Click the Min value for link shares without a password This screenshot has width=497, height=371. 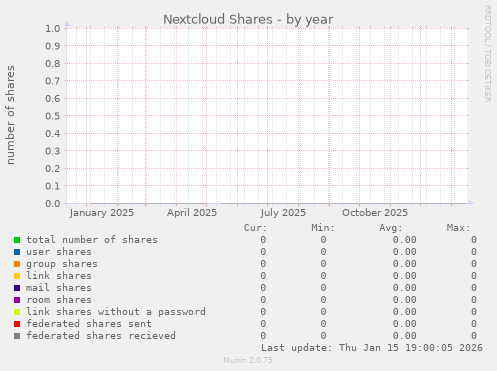click(323, 312)
